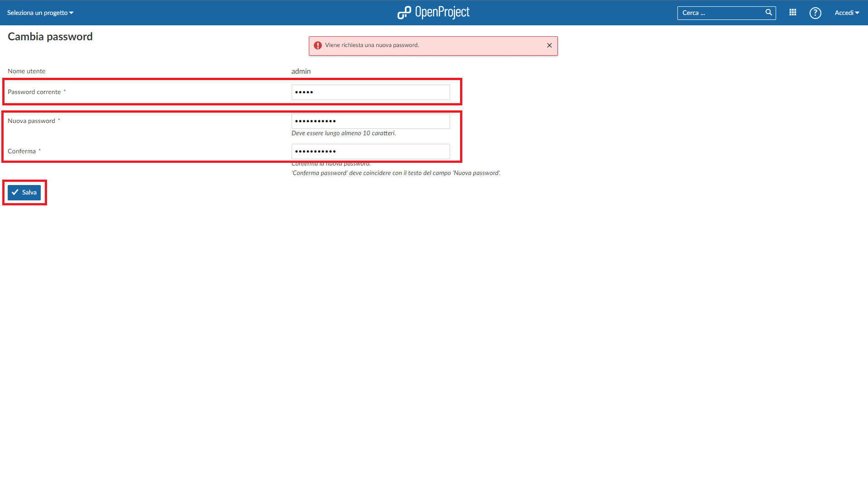Click the "Password corrente" input field
The width and height of the screenshot is (868, 489).
[370, 92]
